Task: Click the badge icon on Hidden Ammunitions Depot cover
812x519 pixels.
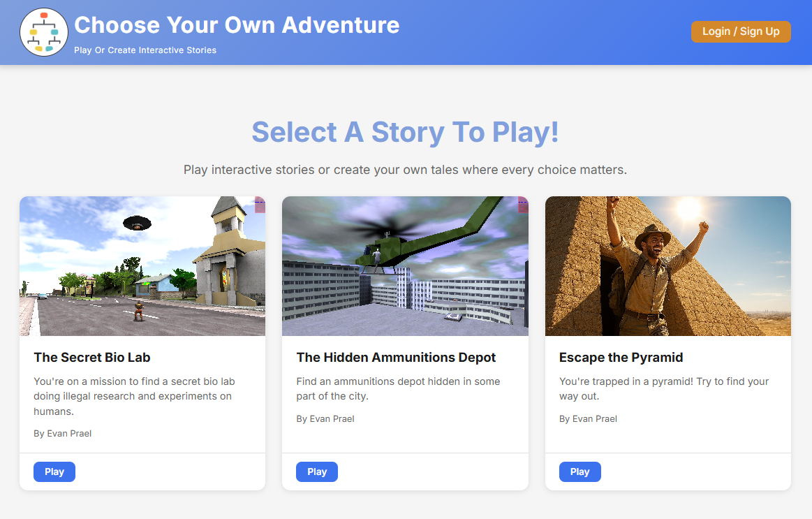Action: tap(522, 205)
